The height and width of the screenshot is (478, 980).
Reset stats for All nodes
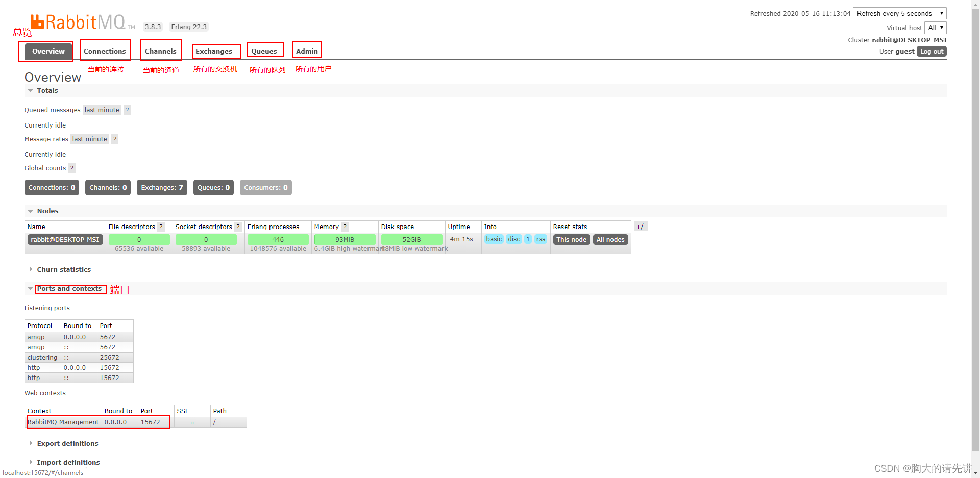coord(610,239)
